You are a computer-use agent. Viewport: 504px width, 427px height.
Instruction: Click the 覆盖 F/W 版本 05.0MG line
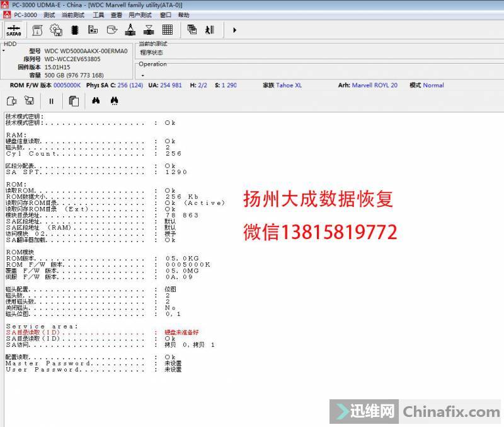click(x=103, y=271)
